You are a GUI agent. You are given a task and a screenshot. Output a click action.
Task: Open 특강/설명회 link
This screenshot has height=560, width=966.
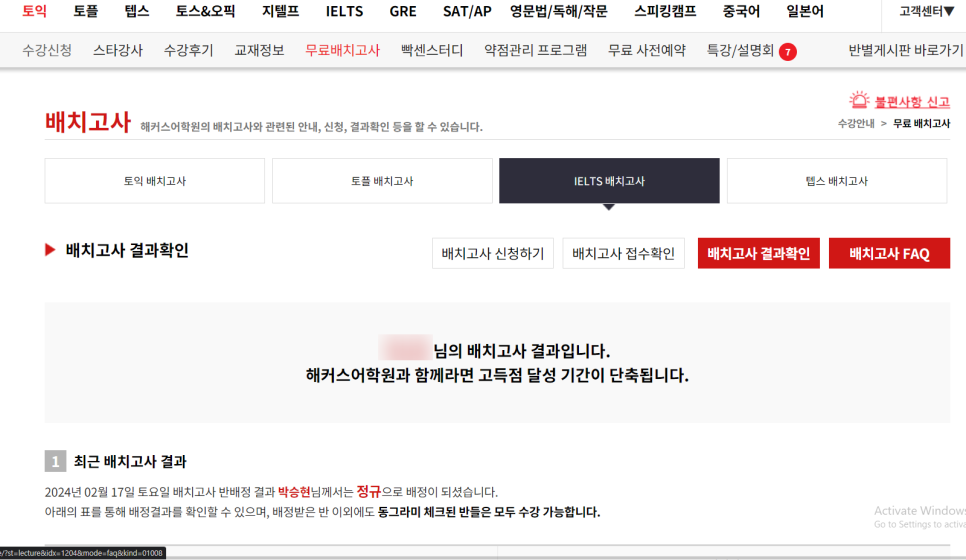[x=740, y=51]
